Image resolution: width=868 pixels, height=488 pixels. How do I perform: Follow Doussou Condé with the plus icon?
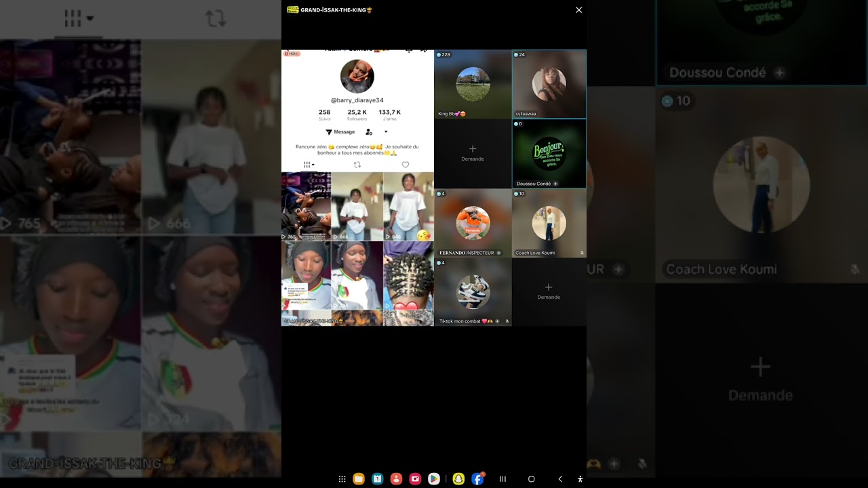pos(555,184)
